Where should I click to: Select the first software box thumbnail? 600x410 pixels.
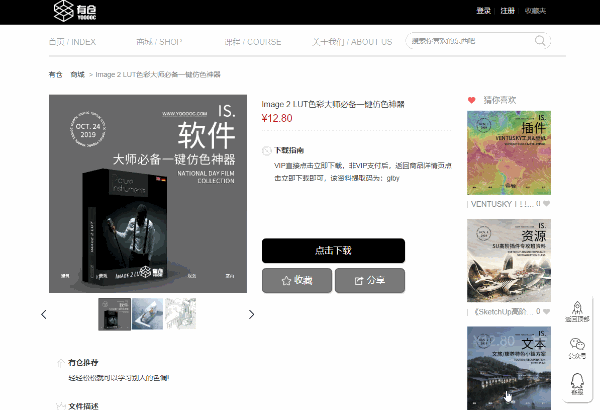click(114, 314)
